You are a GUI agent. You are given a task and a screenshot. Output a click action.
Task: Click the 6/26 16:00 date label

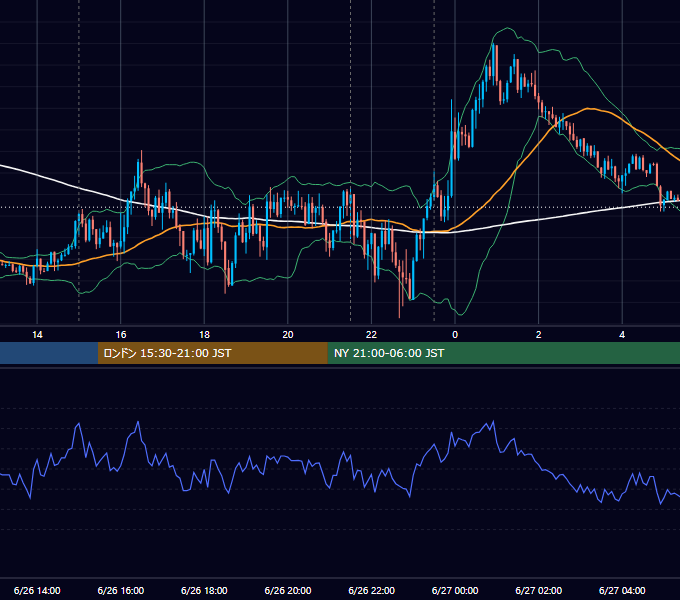[x=121, y=590]
